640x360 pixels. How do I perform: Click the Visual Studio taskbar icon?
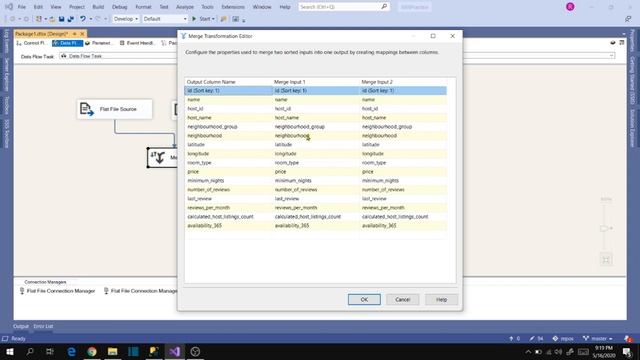click(175, 351)
